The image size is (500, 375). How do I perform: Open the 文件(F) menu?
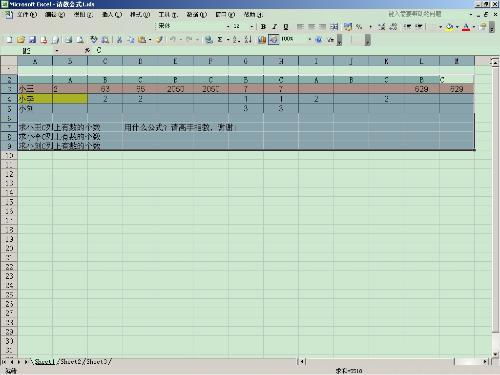[27, 14]
